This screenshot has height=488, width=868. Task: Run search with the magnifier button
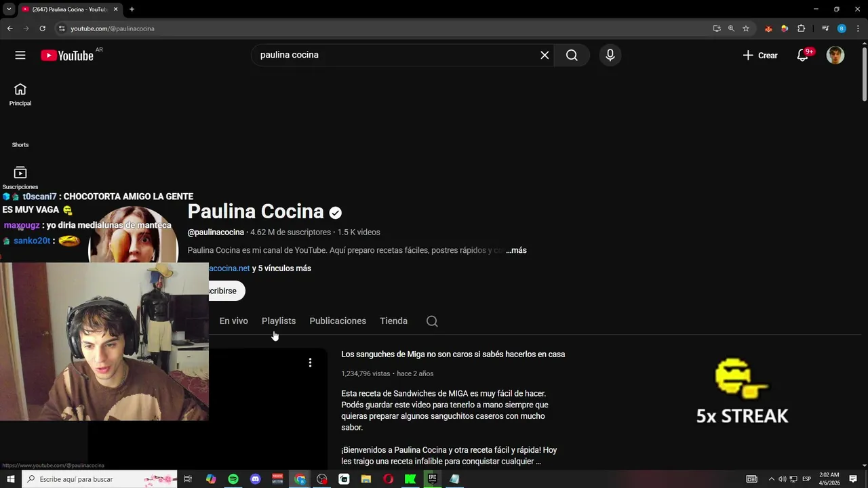[x=572, y=55]
